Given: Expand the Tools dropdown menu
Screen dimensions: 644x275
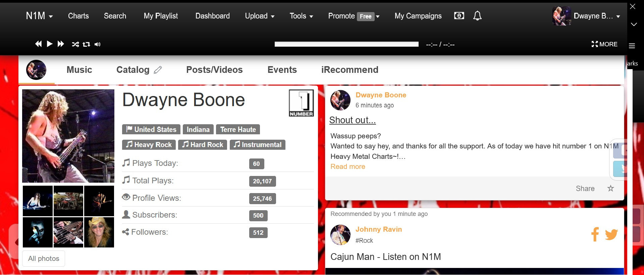Looking at the screenshot, I should point(301,16).
